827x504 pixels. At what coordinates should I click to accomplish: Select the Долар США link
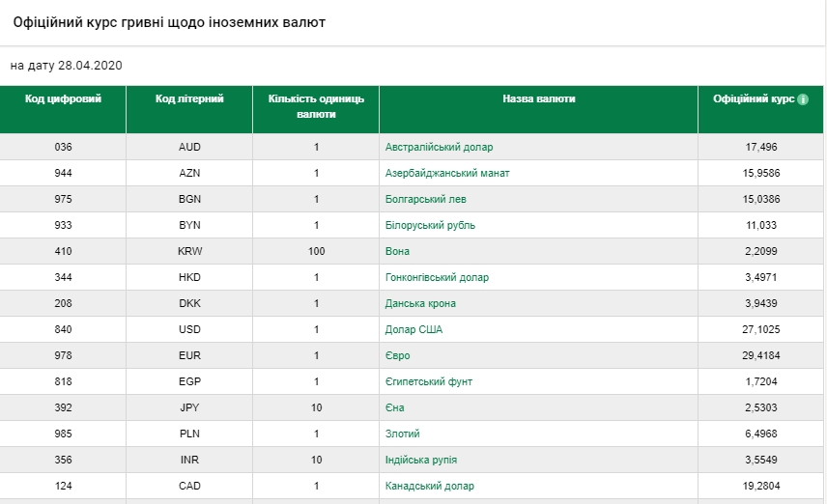(x=413, y=329)
